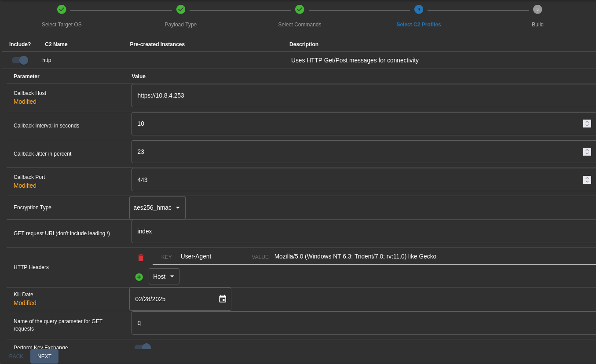Image resolution: width=596 pixels, height=364 pixels.
Task: Toggle Perform Key Exchange switch
Action: point(143,347)
